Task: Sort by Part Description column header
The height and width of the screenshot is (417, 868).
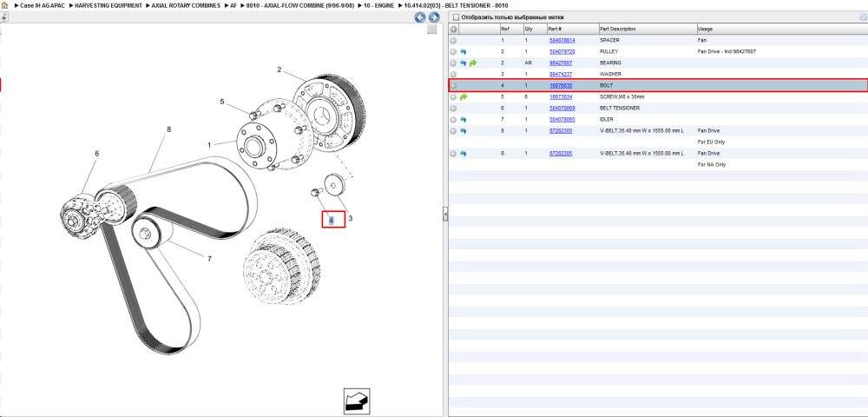Action: [648, 29]
